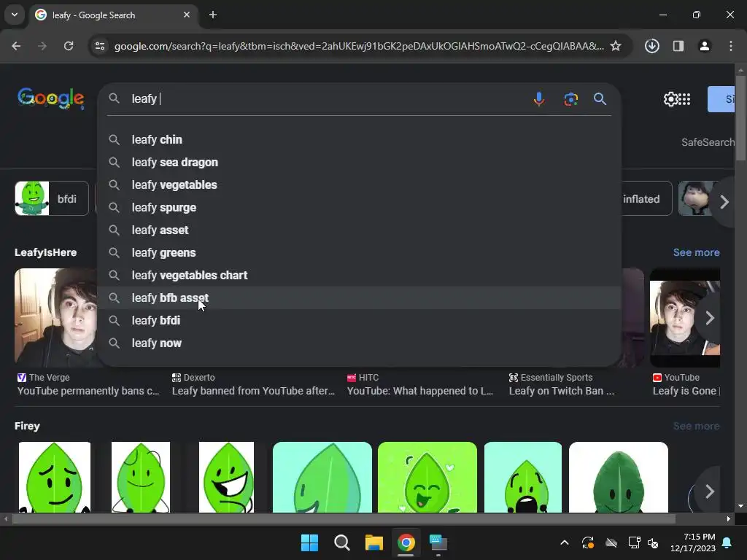Open the 'LeafyIsHere' section heading
The height and width of the screenshot is (560, 747).
pyautogui.click(x=46, y=252)
